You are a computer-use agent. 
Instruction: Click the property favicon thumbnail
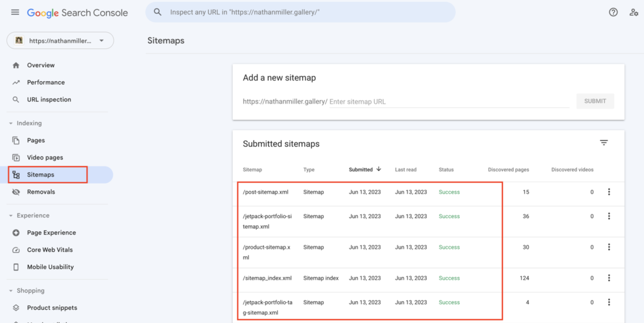(19, 41)
